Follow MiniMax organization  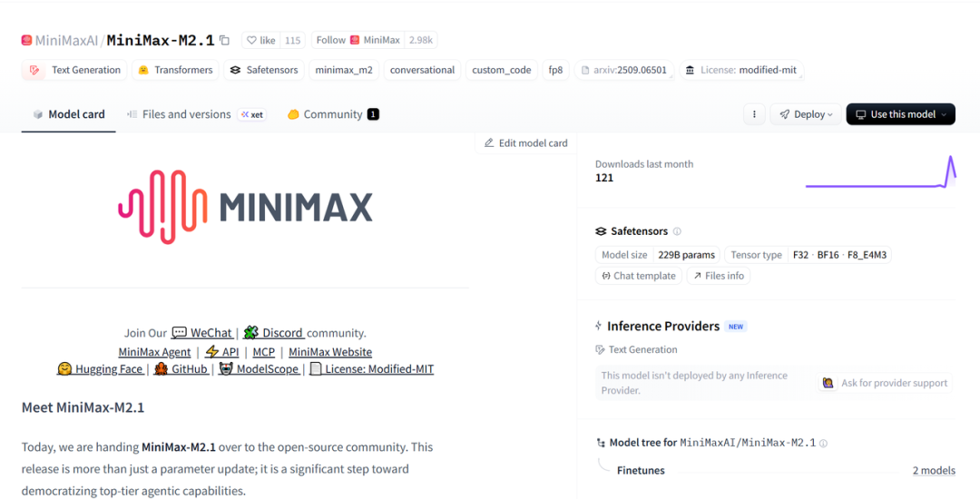[x=358, y=40]
